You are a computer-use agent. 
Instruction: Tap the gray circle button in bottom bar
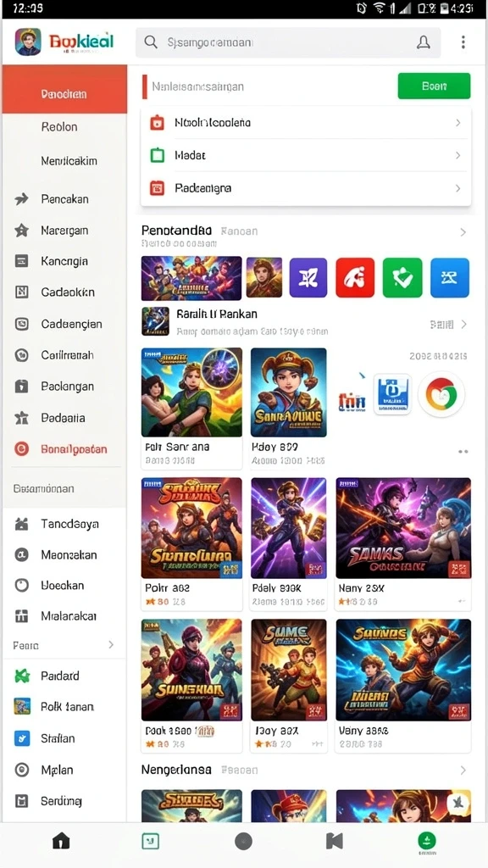tap(243, 842)
